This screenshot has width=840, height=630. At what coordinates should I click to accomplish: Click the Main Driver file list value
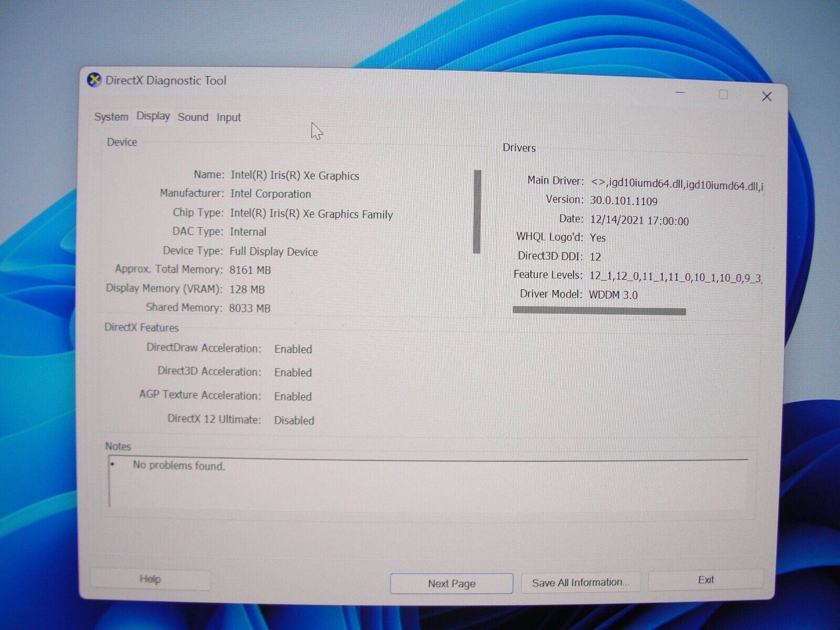pos(676,184)
